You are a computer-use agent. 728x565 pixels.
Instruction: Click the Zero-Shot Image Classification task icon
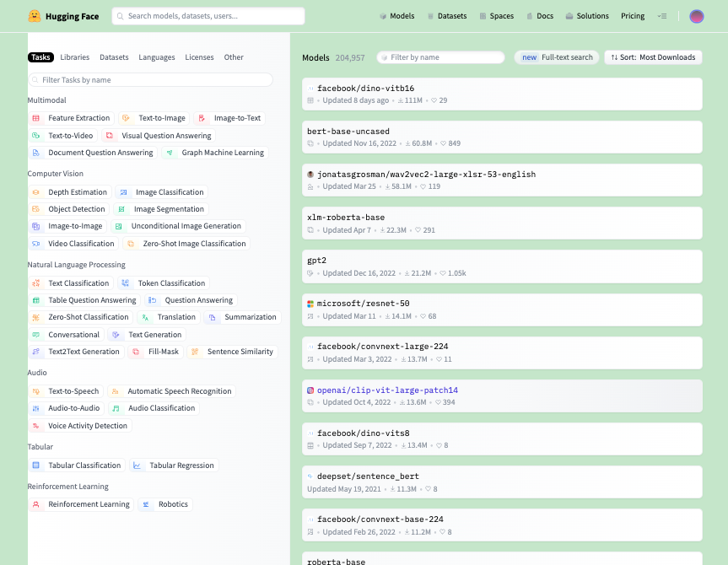131,244
